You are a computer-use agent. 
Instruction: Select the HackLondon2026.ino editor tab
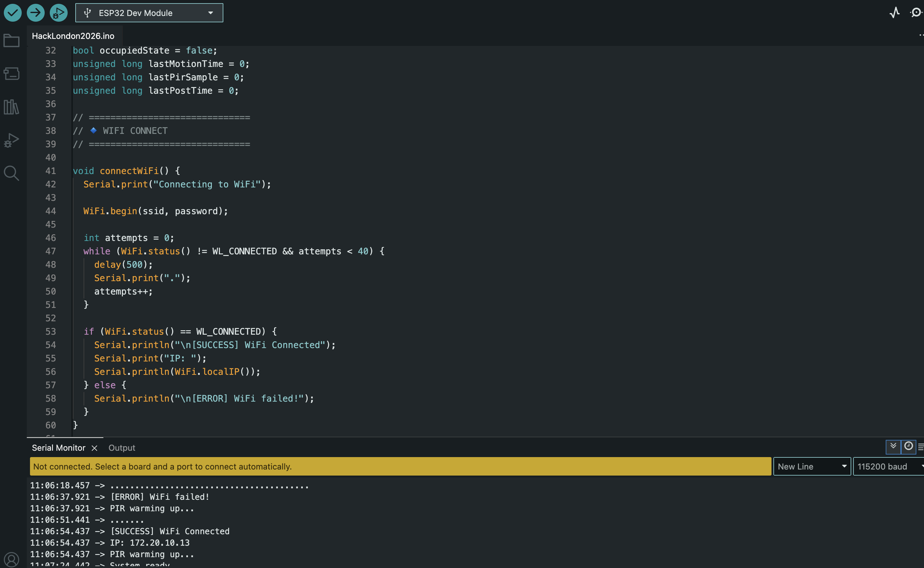click(73, 36)
